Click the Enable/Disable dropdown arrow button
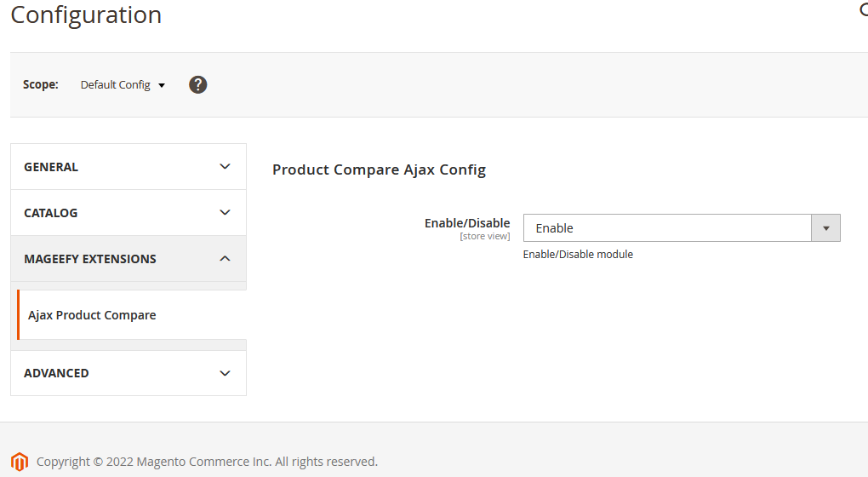868x477 pixels. [825, 228]
